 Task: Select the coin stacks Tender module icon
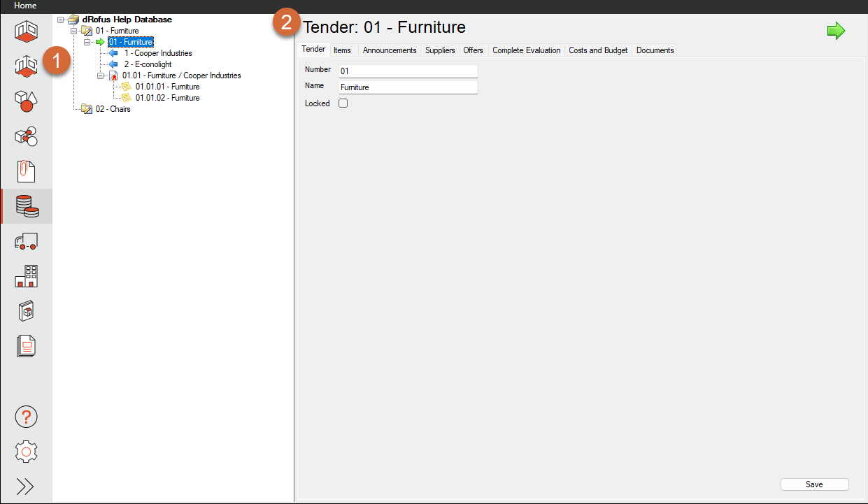tap(26, 206)
